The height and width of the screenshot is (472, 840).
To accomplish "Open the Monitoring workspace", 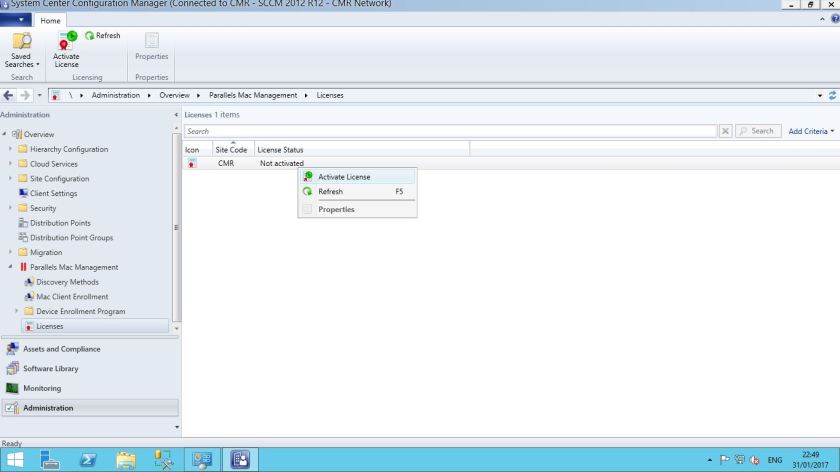I will [42, 388].
